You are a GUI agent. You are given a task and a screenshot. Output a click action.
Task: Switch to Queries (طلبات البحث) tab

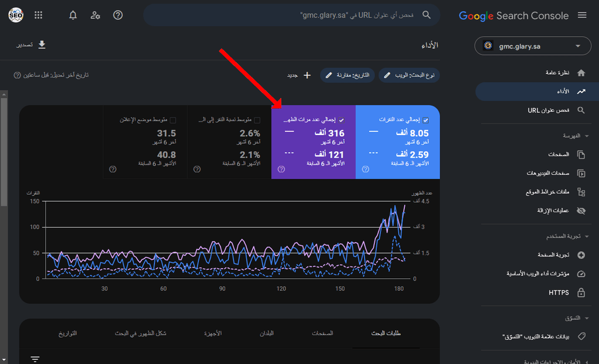[386, 334]
